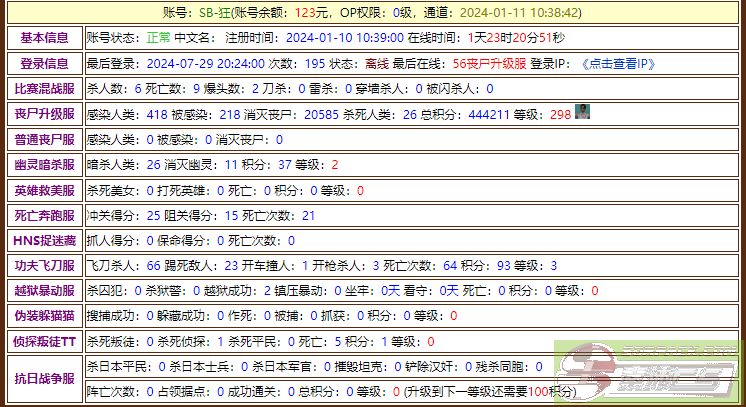Click the 离线 status text
This screenshot has width=746, height=407.
[377, 64]
